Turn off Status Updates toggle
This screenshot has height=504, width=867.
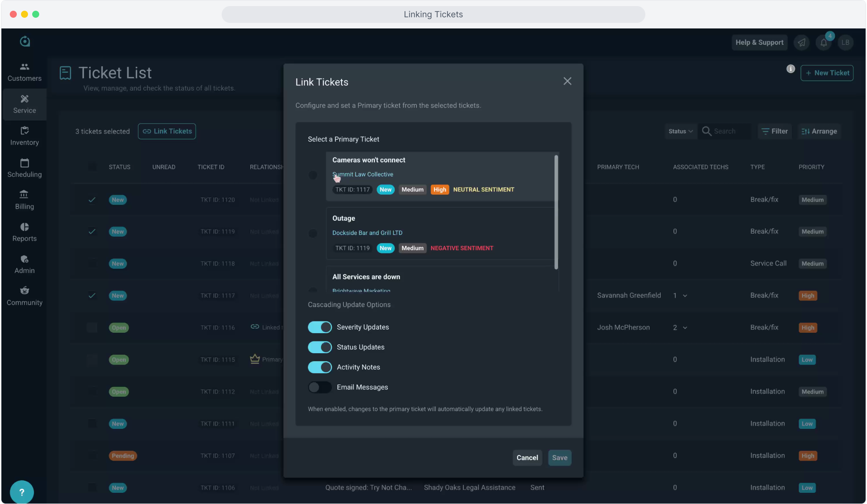[x=320, y=347]
